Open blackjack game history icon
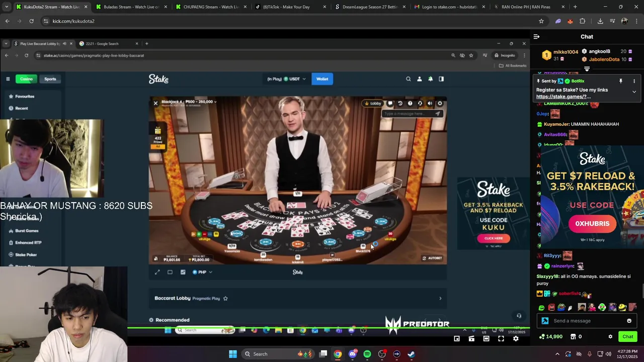 click(400, 104)
